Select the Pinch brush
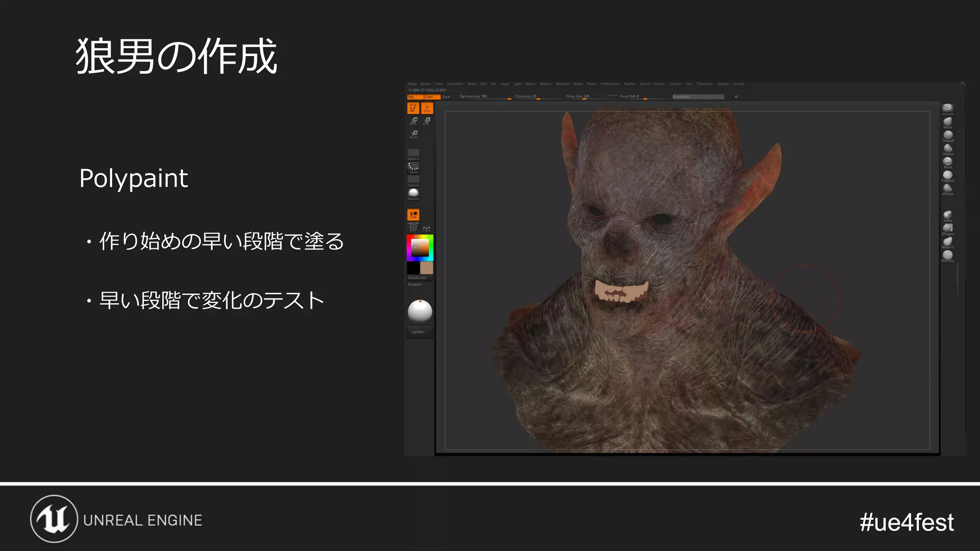 point(947,163)
